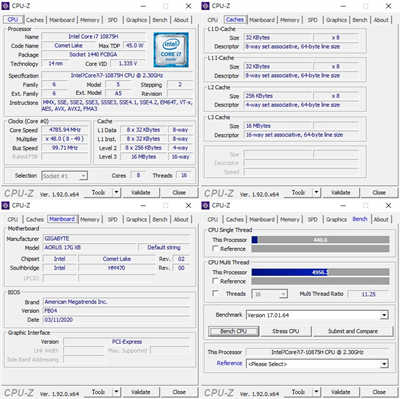
Task: Tick the Threads checkbox in Bench window
Action: coord(215,293)
